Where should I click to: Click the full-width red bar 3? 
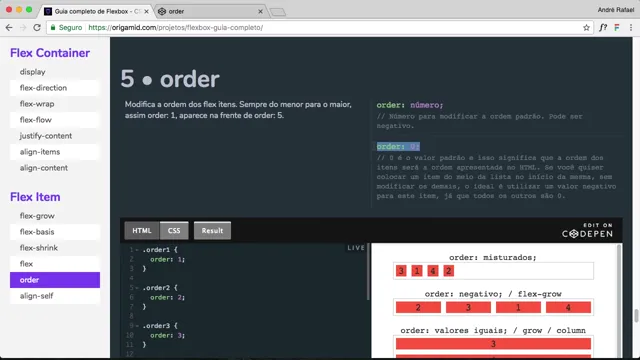(493, 344)
